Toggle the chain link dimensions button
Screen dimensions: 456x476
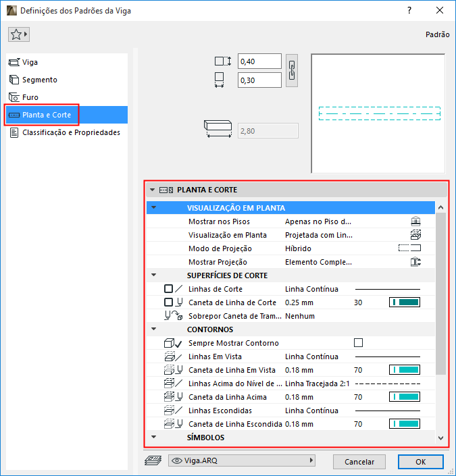292,70
